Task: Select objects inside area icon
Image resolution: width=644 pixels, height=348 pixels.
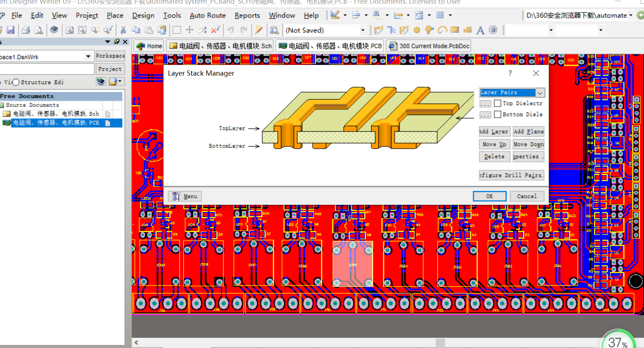Action: coord(177,30)
